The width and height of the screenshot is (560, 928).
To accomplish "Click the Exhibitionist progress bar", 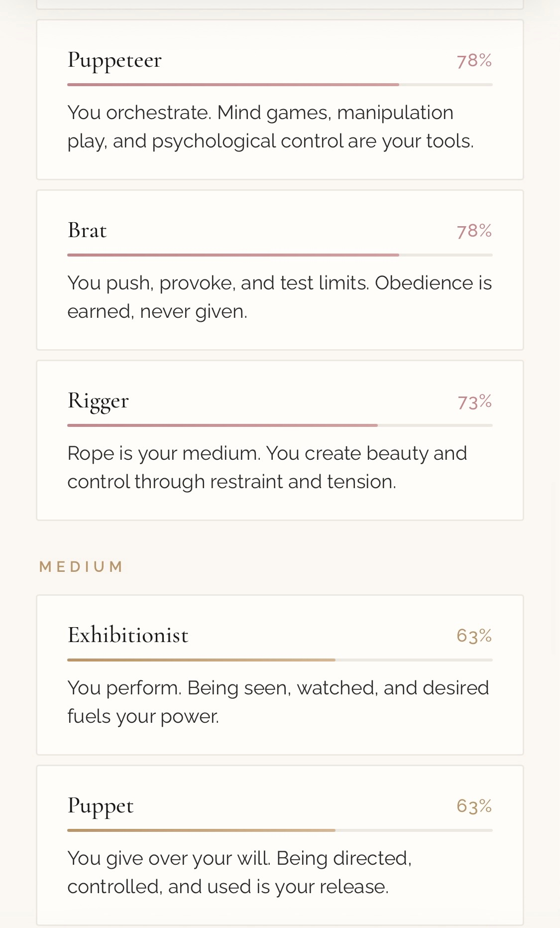I will point(280,660).
